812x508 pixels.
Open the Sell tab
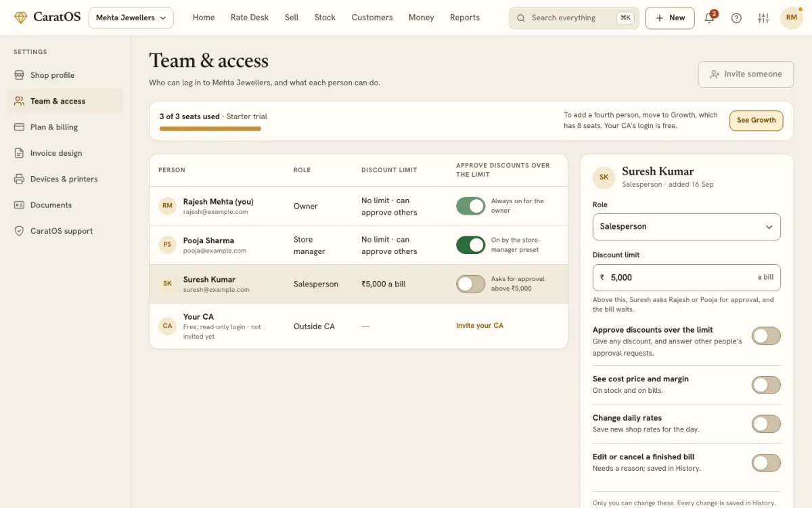[x=292, y=18]
